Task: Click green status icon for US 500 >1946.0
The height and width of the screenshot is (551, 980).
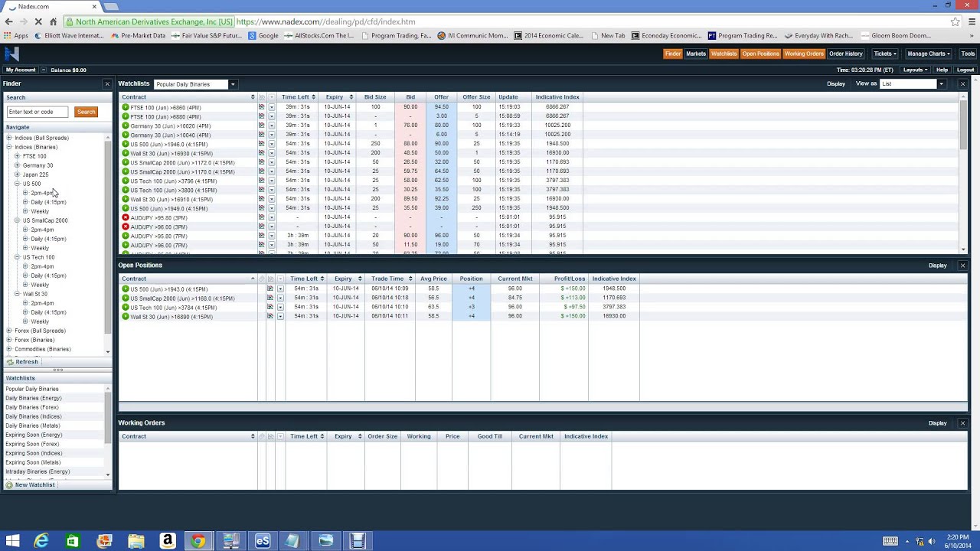Action: (126, 144)
